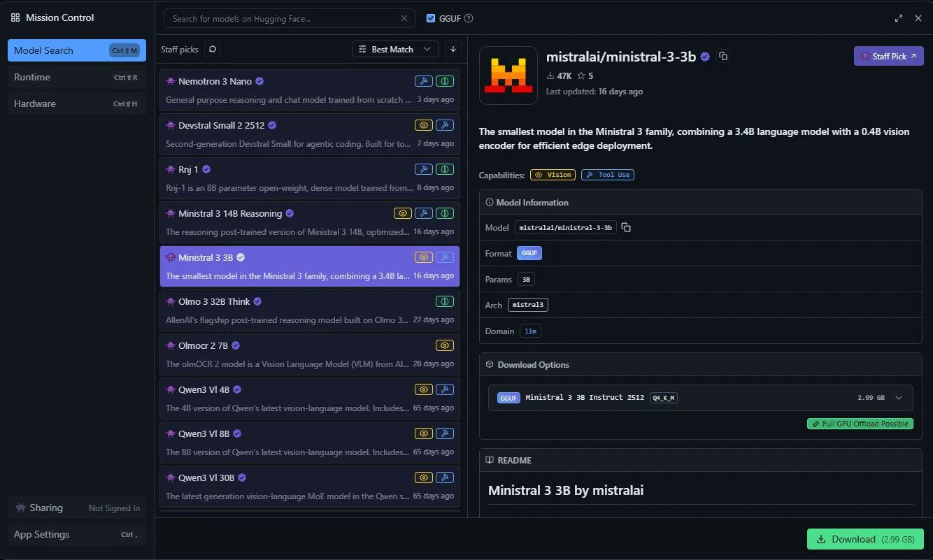Toggle sort direction arrow next to Best Match

453,49
